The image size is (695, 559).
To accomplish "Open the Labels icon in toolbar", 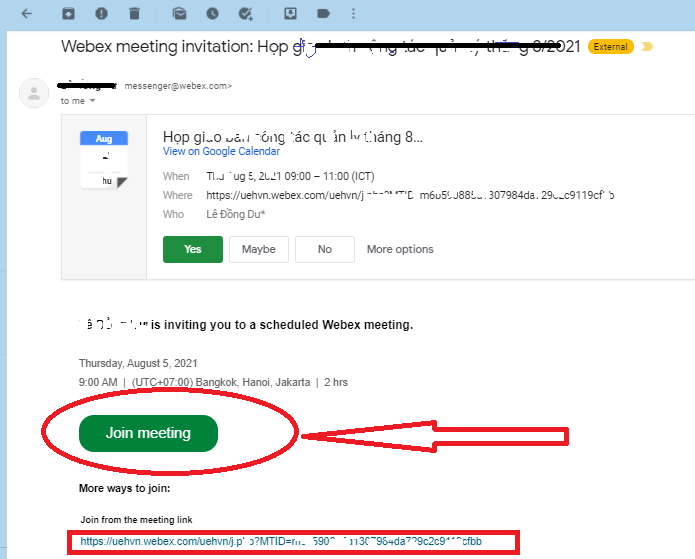I will 323,14.
